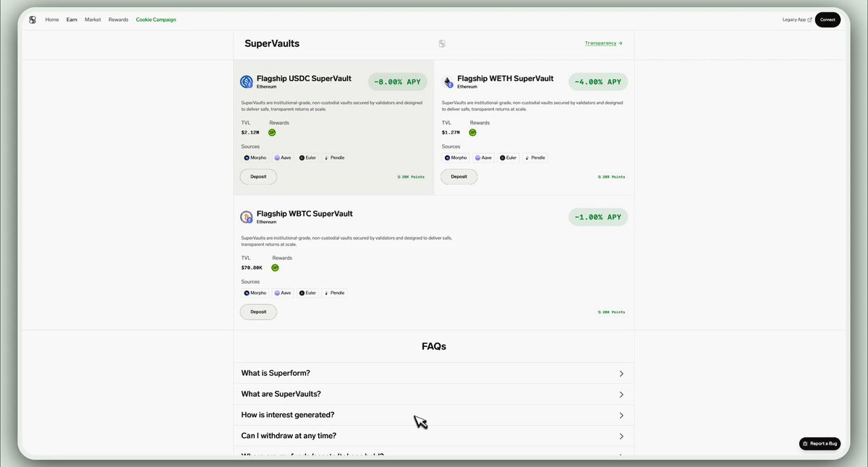This screenshot has width=868, height=467.
Task: Open the Rewards nav item
Action: pyautogui.click(x=119, y=20)
